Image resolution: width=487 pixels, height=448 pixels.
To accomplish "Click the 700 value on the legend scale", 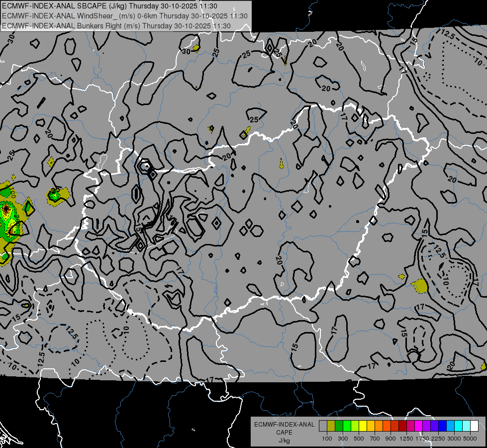I will [375, 439].
